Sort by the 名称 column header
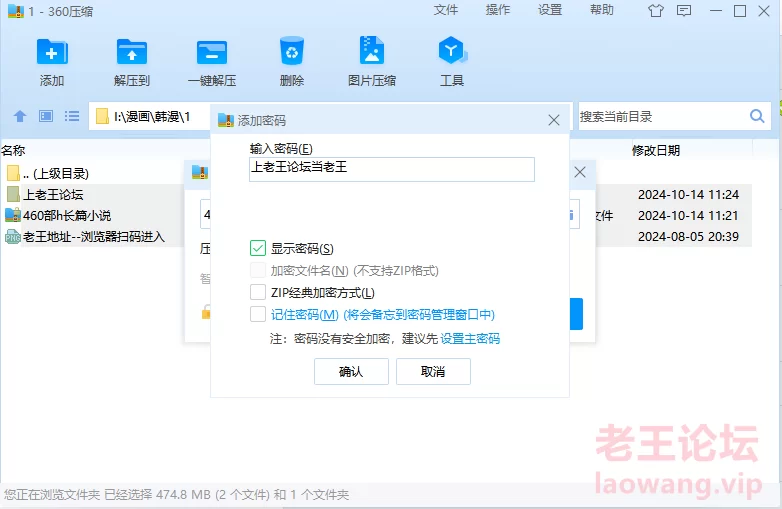 (13, 150)
